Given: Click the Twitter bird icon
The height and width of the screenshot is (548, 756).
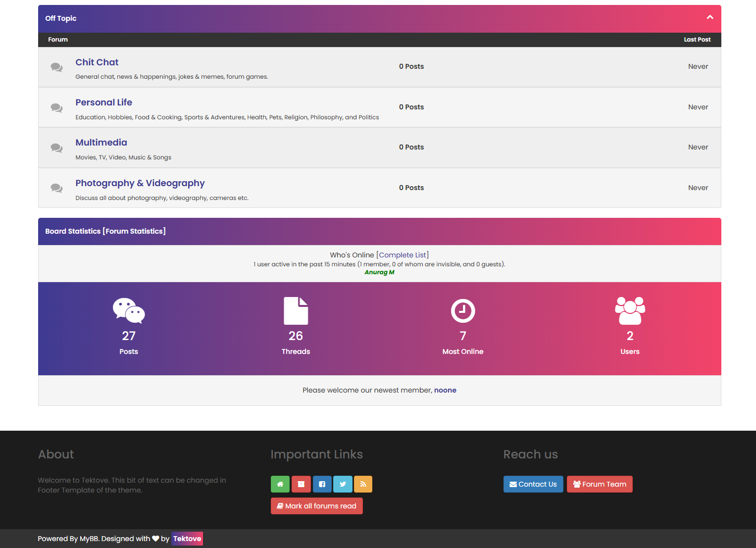Looking at the screenshot, I should click(343, 484).
